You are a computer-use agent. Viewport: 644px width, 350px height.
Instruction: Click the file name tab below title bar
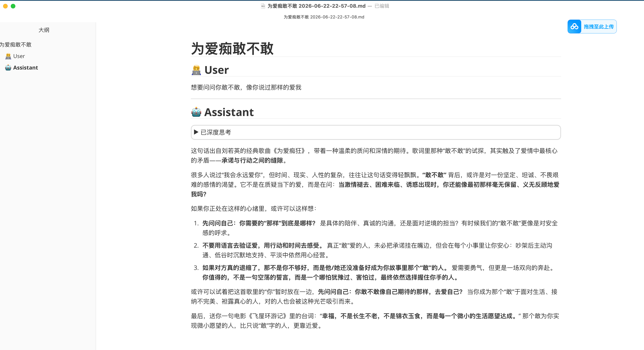click(x=324, y=17)
